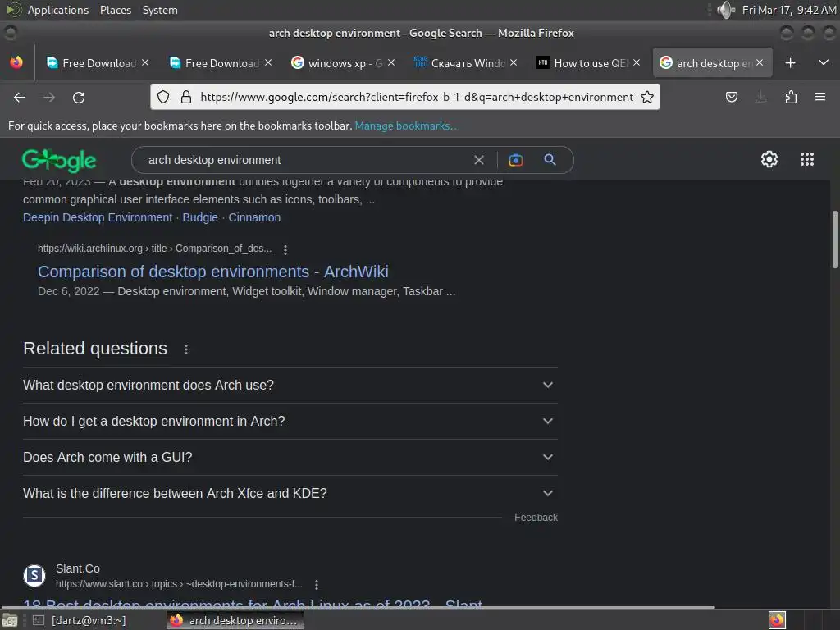Open the Firefox downloads panel
Screen dimensions: 840x630
click(x=760, y=97)
